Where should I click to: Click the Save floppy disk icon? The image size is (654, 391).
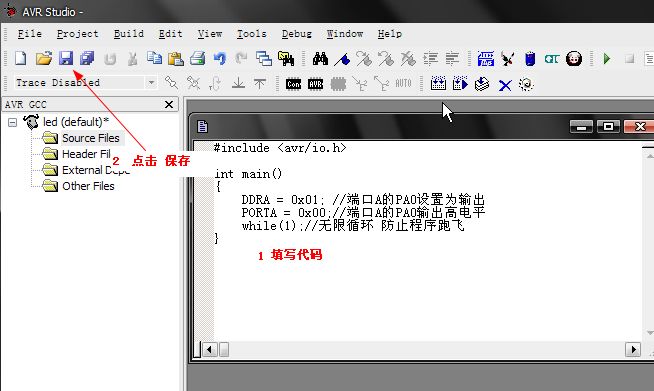66,58
